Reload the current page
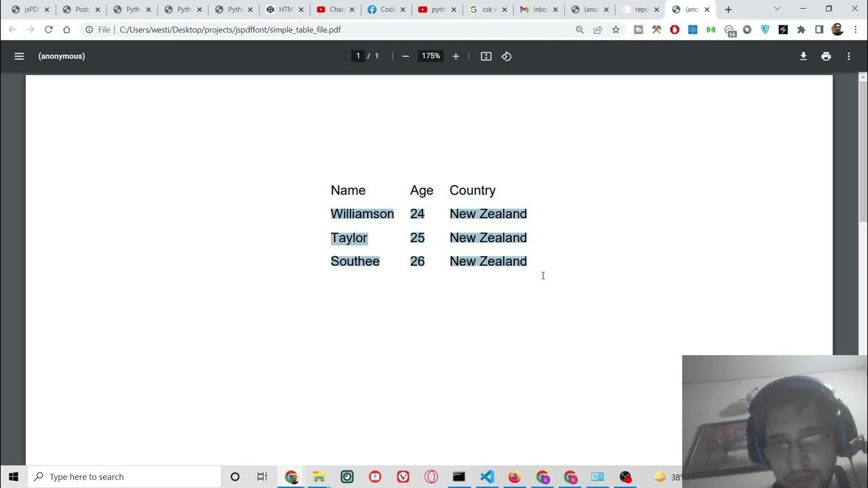The width and height of the screenshot is (868, 488). (49, 30)
